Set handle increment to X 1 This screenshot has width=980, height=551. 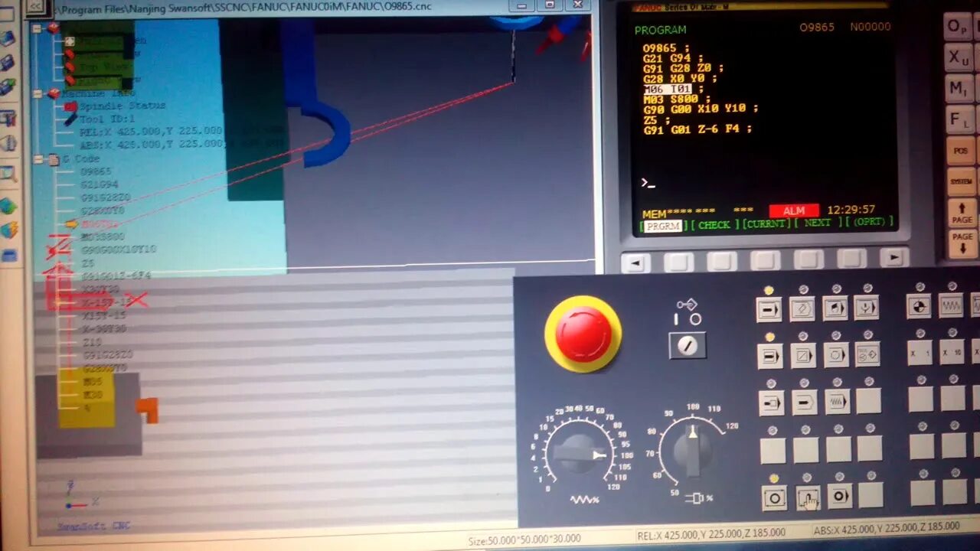920,353
